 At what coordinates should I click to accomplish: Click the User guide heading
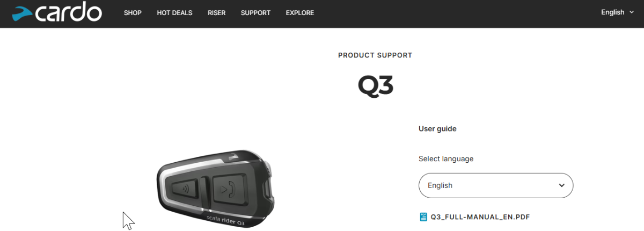tap(437, 129)
